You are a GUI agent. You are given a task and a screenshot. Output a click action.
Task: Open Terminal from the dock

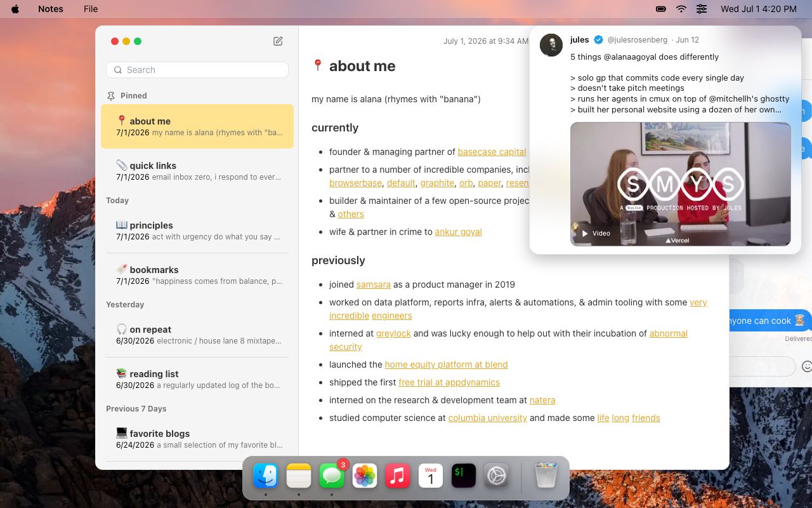pos(464,476)
